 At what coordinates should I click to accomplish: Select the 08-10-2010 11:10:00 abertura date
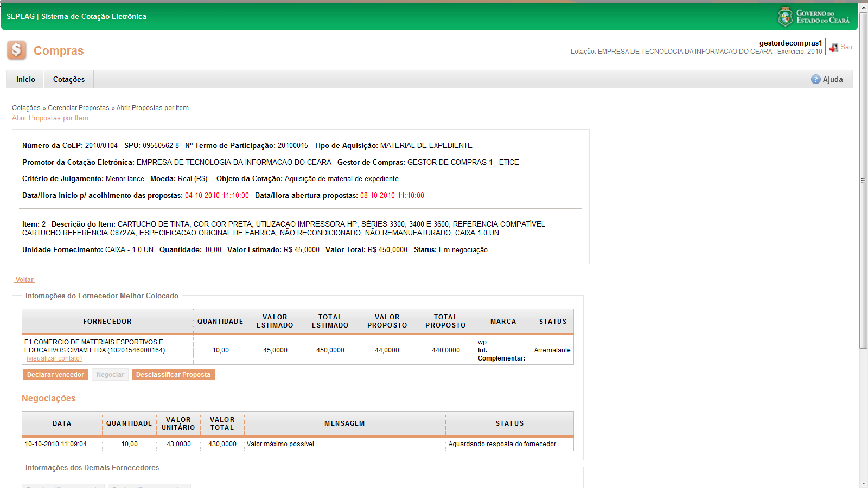pyautogui.click(x=392, y=196)
